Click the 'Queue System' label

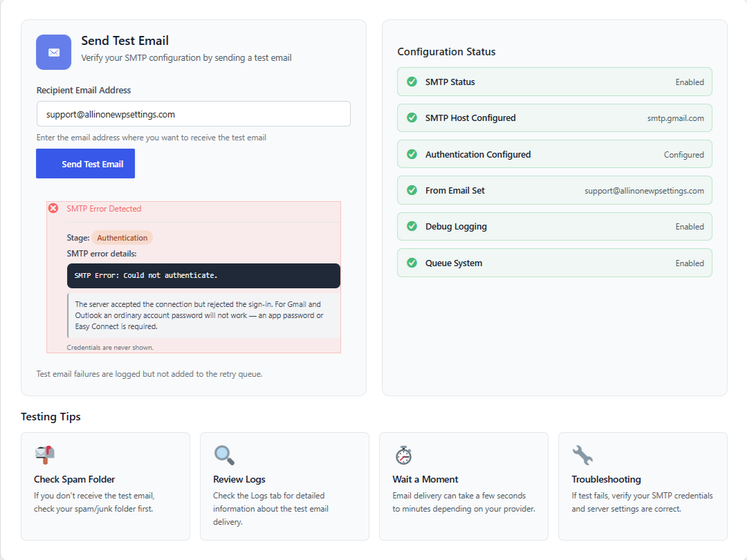point(454,263)
